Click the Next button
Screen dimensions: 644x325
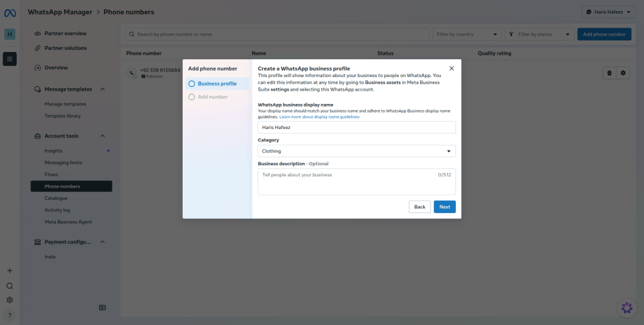(444, 207)
